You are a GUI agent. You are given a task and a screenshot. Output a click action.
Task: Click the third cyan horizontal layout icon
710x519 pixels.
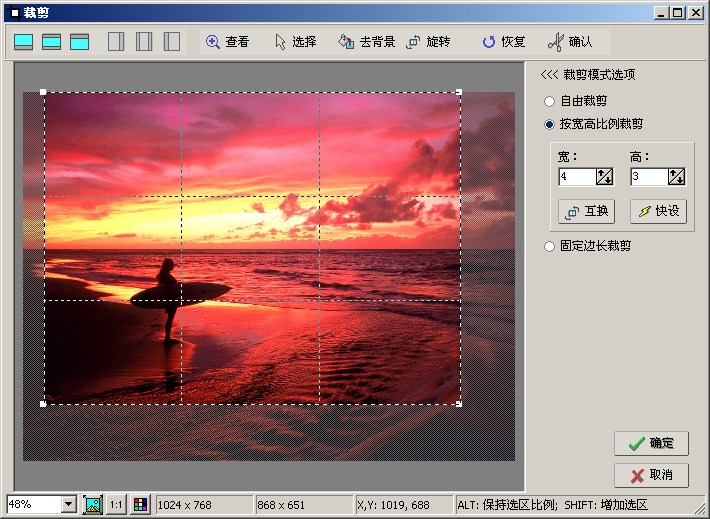(80, 42)
